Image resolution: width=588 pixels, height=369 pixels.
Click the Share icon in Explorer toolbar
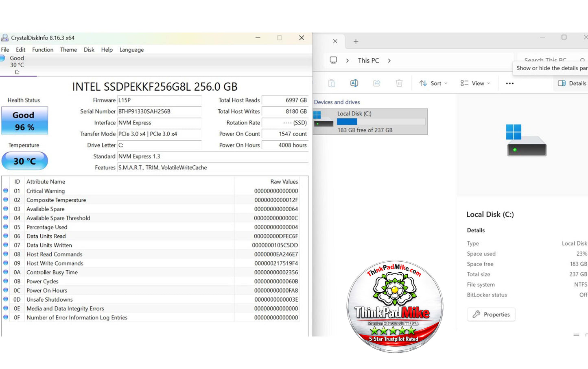pyautogui.click(x=377, y=83)
